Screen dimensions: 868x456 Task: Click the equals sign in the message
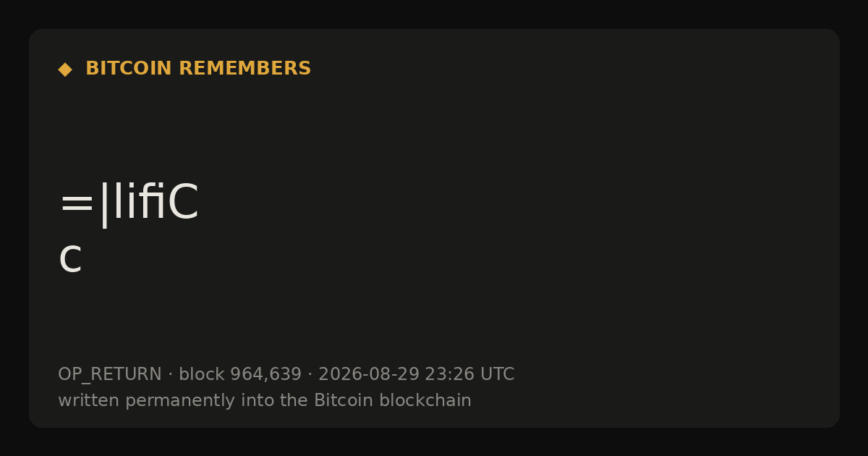point(77,204)
